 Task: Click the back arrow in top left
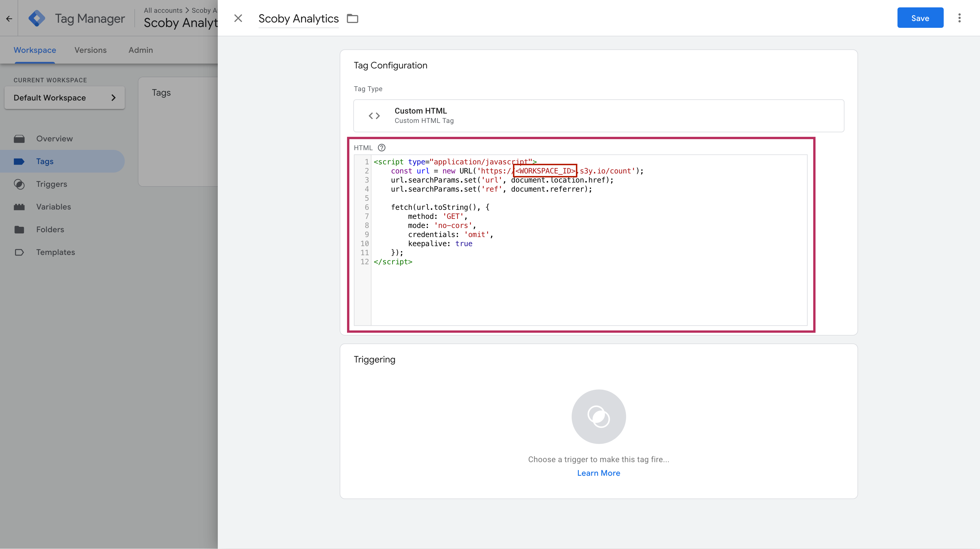[x=9, y=18]
